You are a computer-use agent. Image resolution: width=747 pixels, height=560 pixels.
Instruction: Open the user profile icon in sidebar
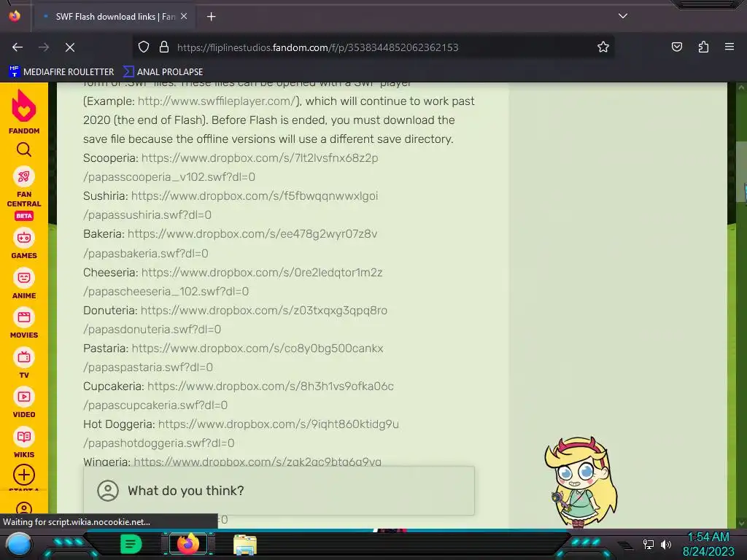[x=24, y=507]
